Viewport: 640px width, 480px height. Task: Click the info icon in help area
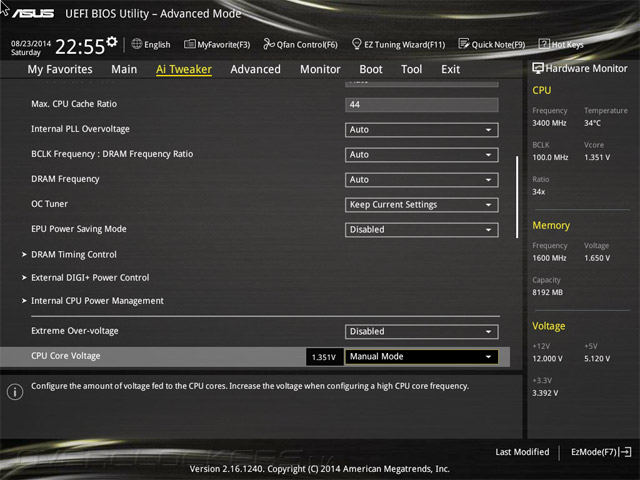(15, 392)
